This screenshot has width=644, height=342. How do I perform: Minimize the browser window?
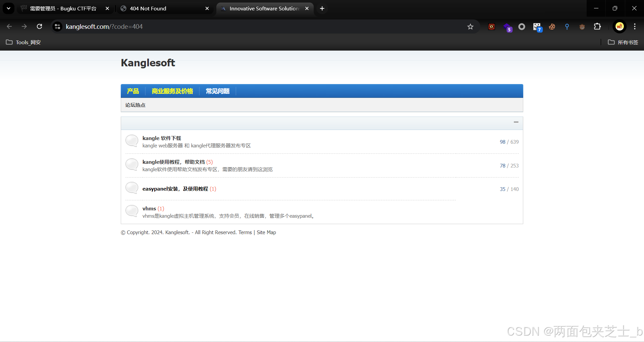pos(596,8)
